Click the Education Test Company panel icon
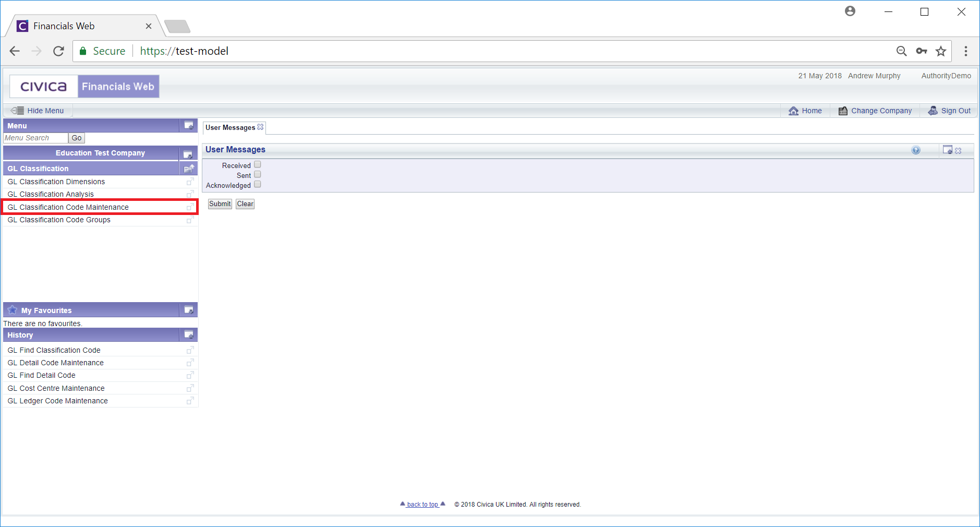Viewport: 980px width, 527px height. click(188, 154)
